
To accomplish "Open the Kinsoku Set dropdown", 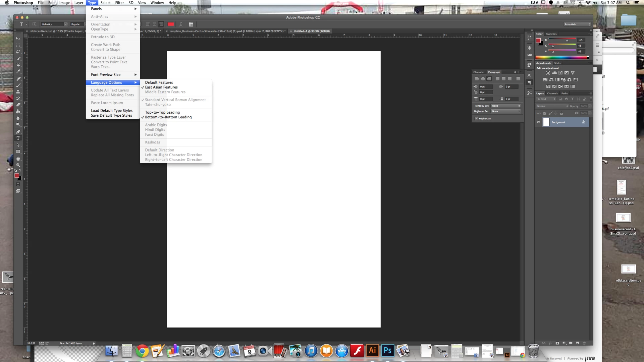I will click(506, 106).
